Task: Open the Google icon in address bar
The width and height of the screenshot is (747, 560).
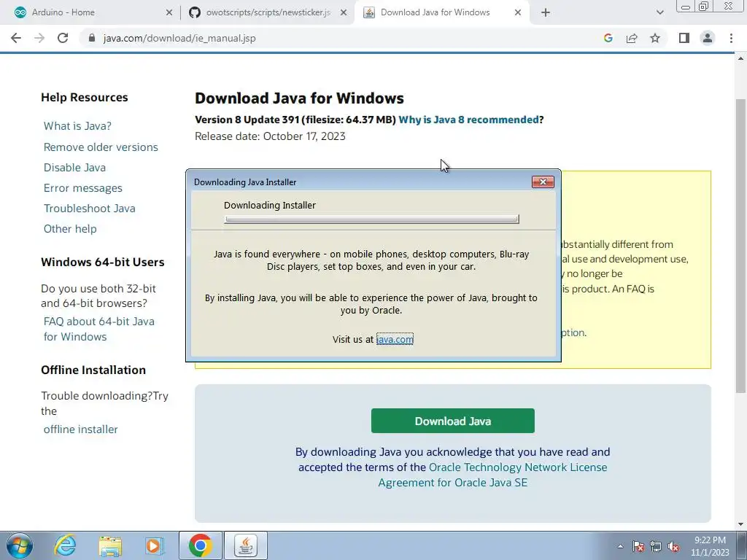Action: [x=608, y=38]
